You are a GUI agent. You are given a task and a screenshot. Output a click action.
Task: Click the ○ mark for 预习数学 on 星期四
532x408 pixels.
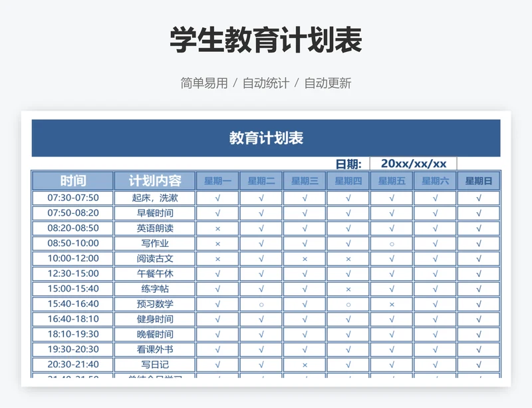point(348,305)
